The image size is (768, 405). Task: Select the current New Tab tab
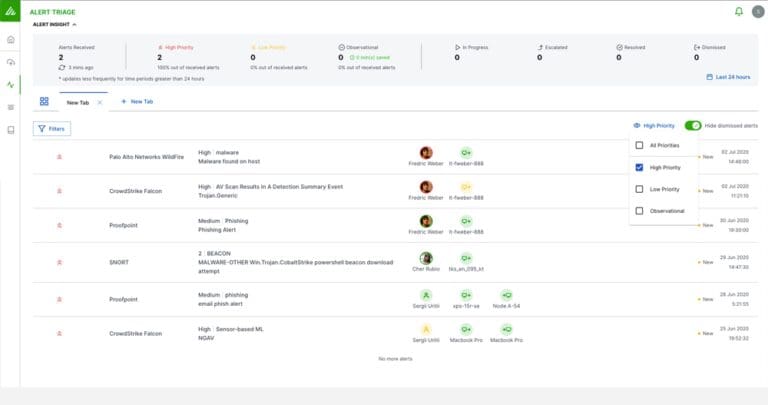click(78, 102)
